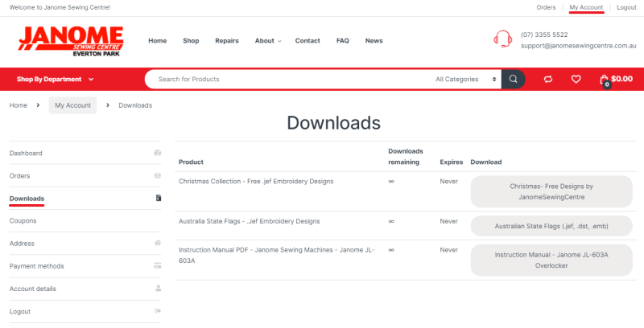
Task: Open the wishlist heart icon
Action: pos(576,79)
